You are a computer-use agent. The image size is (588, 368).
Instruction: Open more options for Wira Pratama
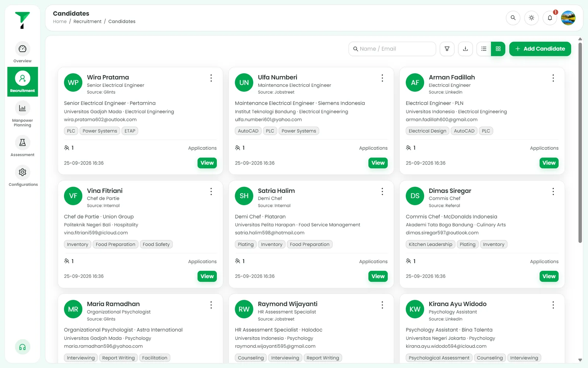(211, 78)
